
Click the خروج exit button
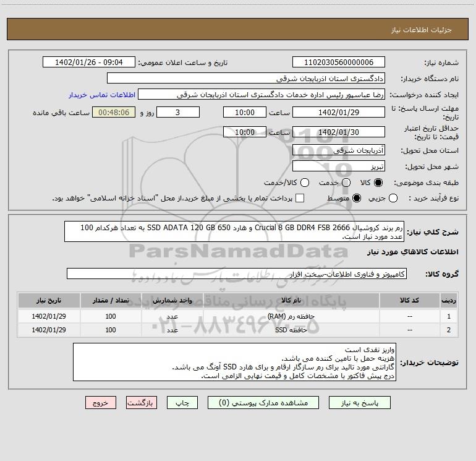pos(101,403)
